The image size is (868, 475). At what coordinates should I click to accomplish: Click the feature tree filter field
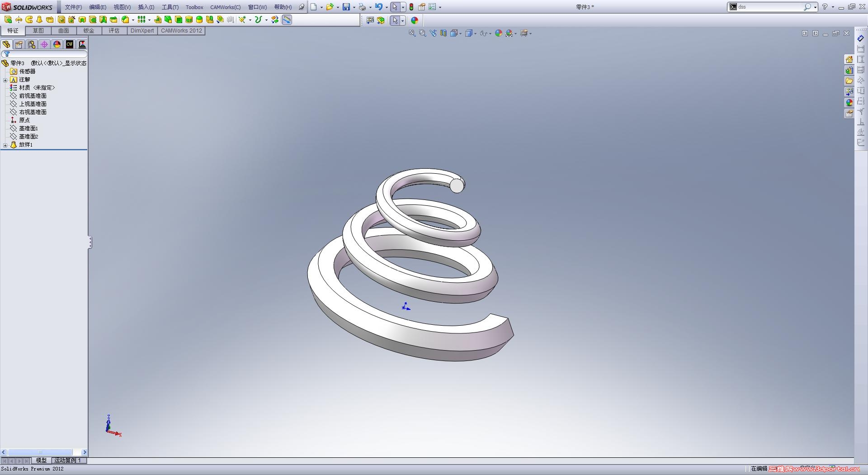point(44,54)
